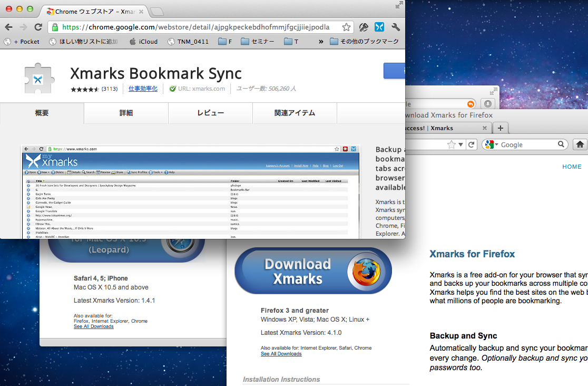Click Latest Xmarks Version: 1.4.1 text

[114, 301]
